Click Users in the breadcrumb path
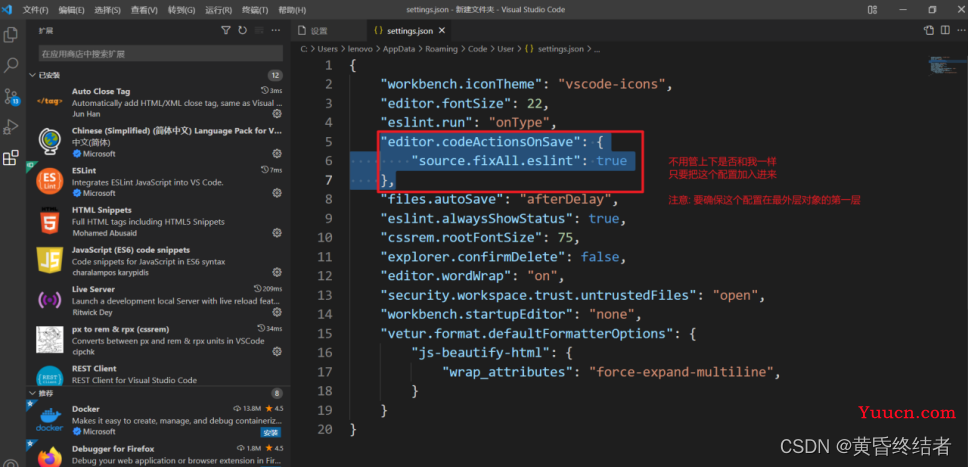This screenshot has width=968, height=467. coord(328,49)
